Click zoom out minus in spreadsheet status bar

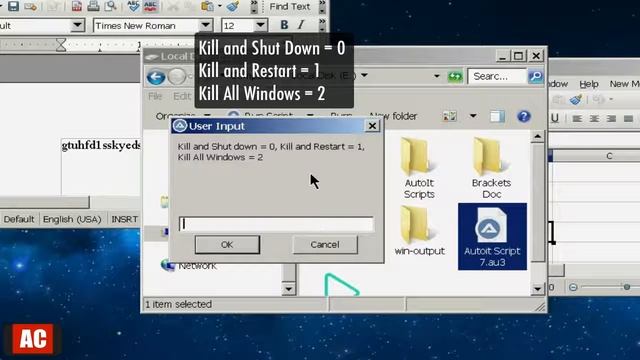573,287
